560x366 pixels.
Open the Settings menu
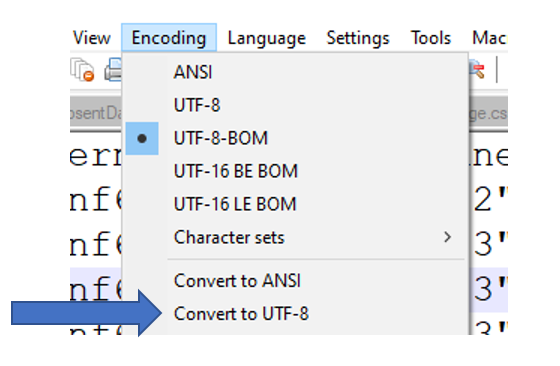point(358,38)
